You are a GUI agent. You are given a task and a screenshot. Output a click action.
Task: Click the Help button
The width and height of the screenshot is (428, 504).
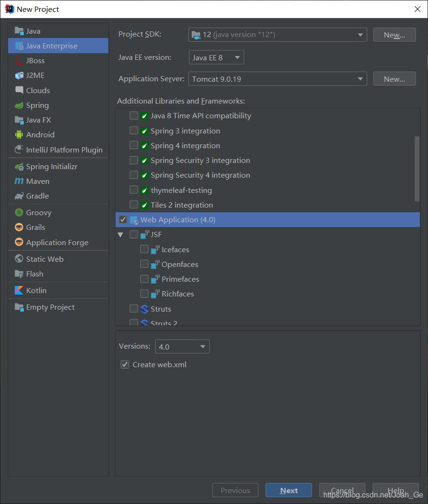[x=396, y=491]
